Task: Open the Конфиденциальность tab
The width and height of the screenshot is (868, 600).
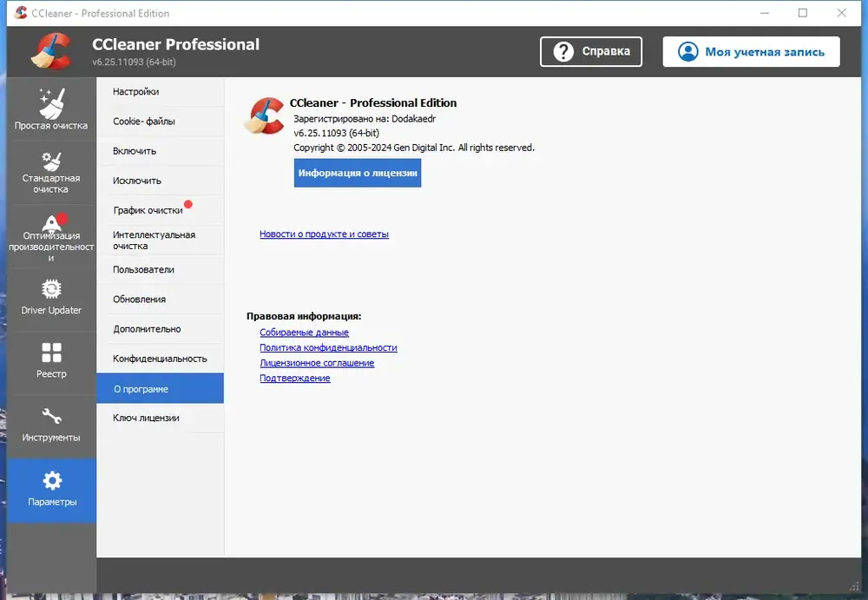Action: pos(161,359)
